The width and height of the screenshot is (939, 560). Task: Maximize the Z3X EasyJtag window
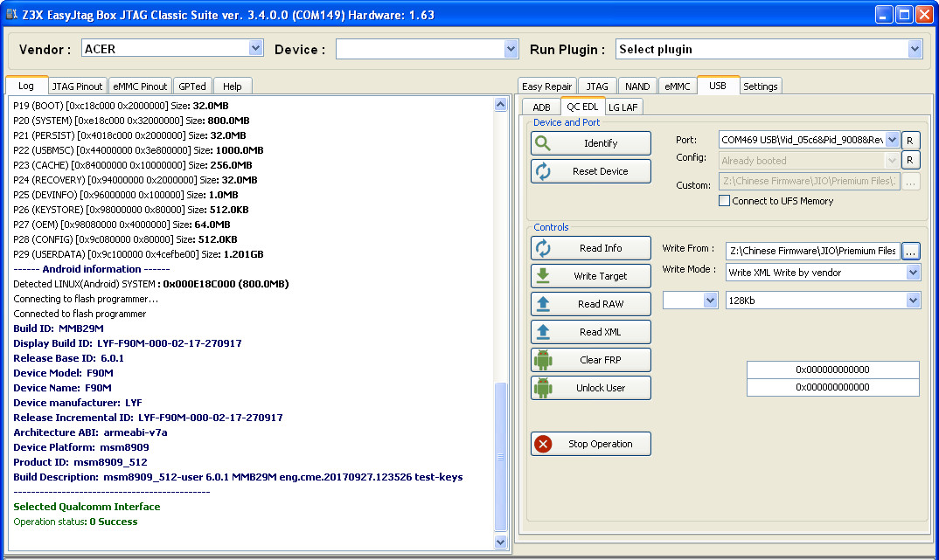pyautogui.click(x=904, y=14)
